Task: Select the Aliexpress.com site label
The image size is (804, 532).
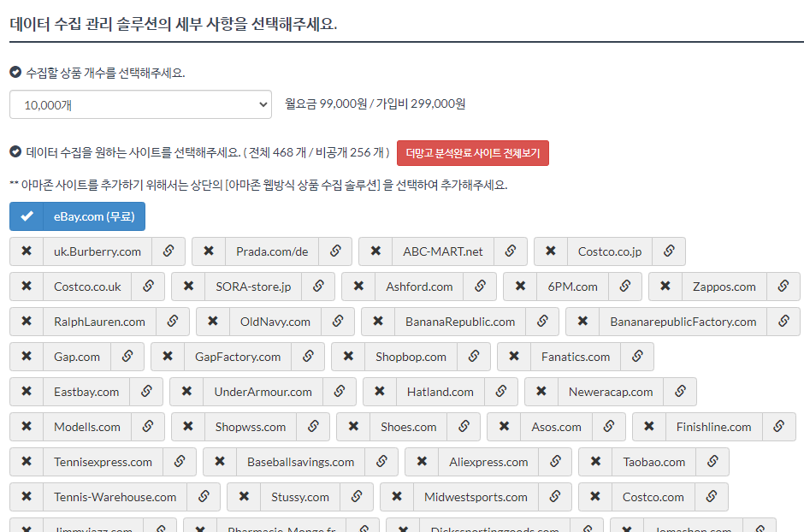Action: pyautogui.click(x=488, y=462)
